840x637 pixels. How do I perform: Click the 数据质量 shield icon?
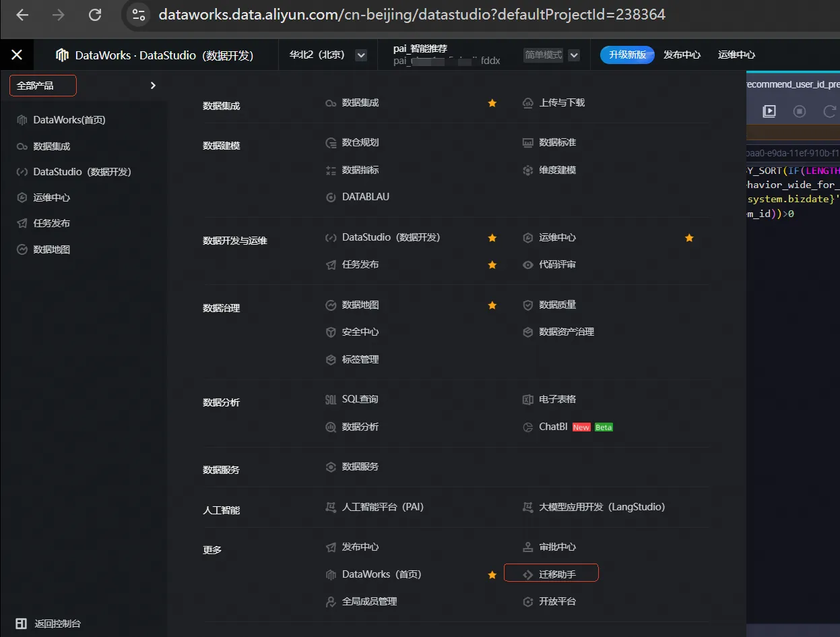tap(528, 305)
